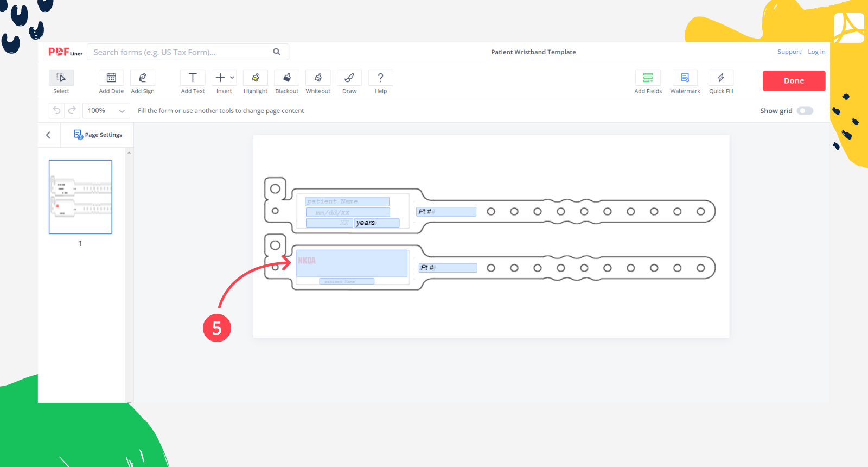Activate the Draw brush tool
This screenshot has height=467, width=868.
tap(349, 78)
